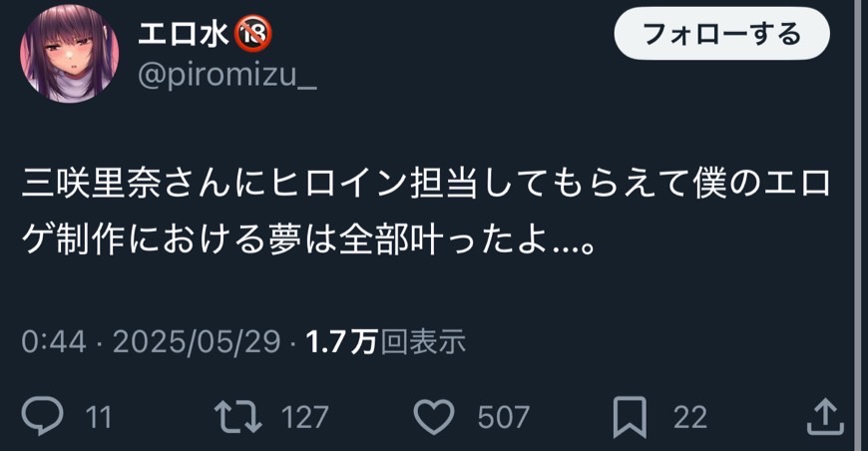Click the bookmark count 22

690,417
